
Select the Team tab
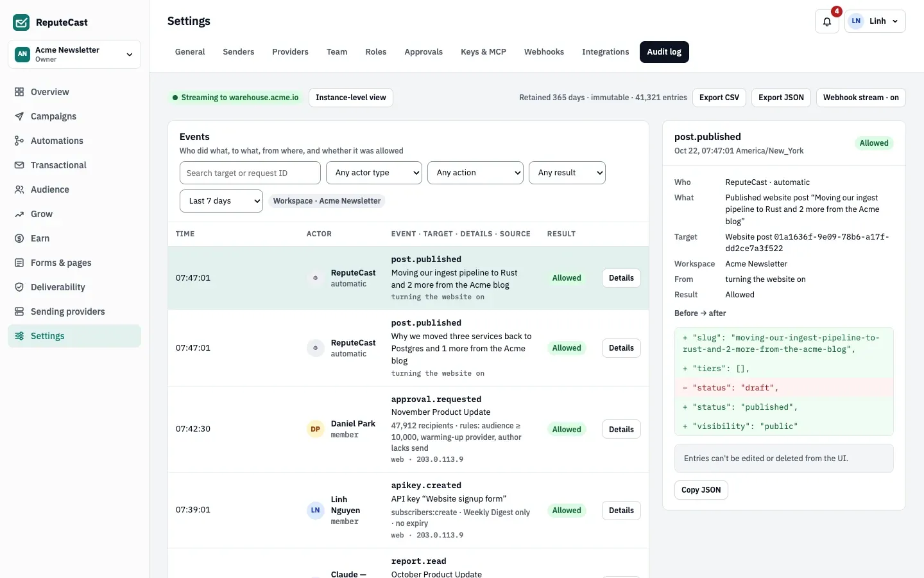coord(337,52)
